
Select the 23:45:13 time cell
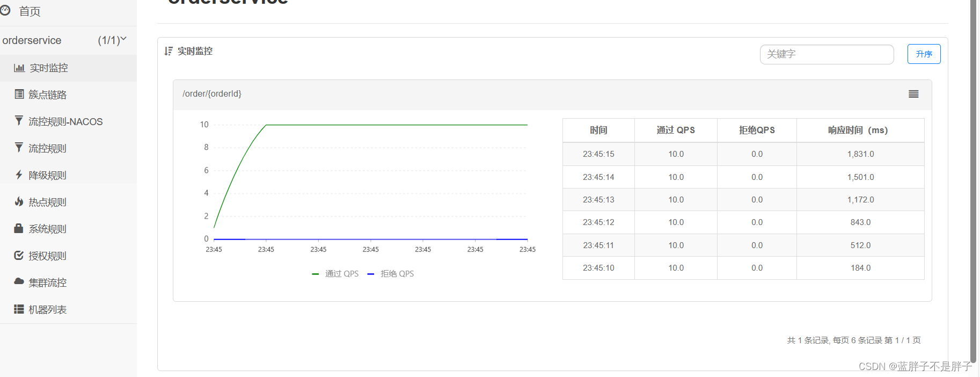click(598, 200)
